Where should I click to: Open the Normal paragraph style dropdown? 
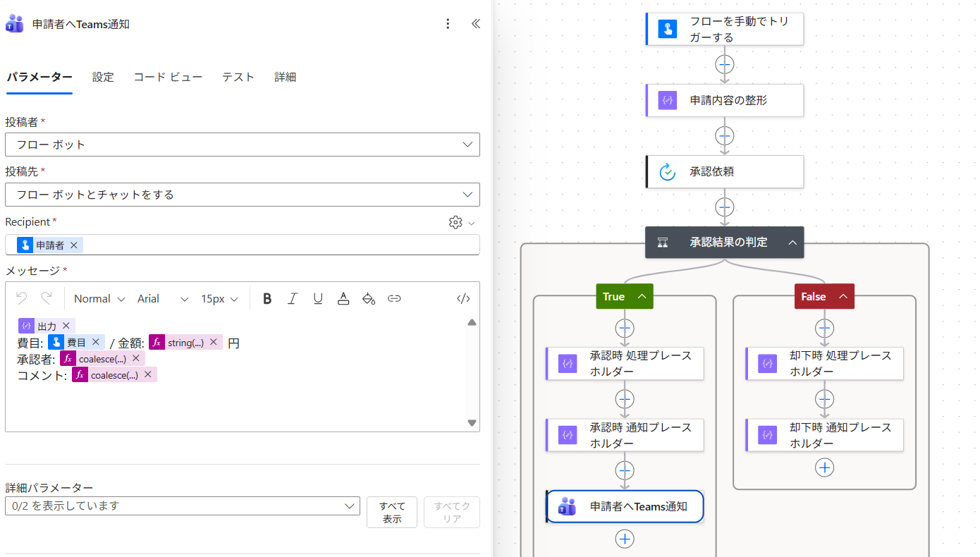(99, 299)
